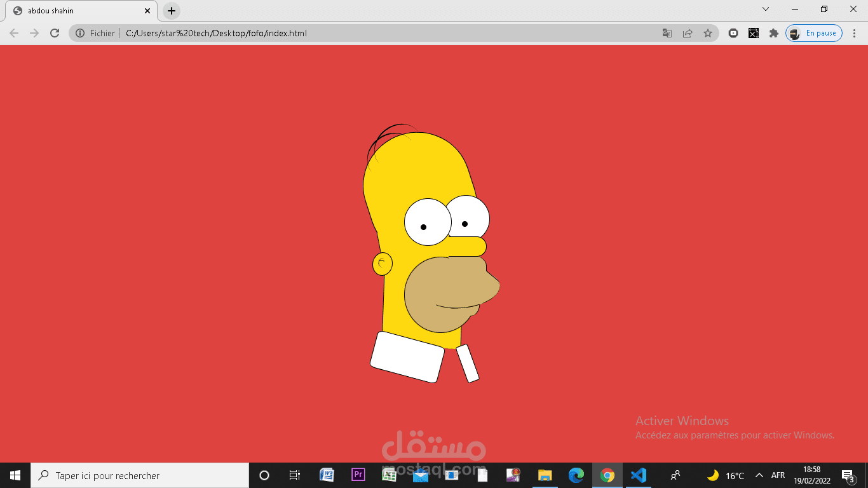Image resolution: width=868 pixels, height=488 pixels.
Task: Go back to the previous page
Action: (14, 33)
